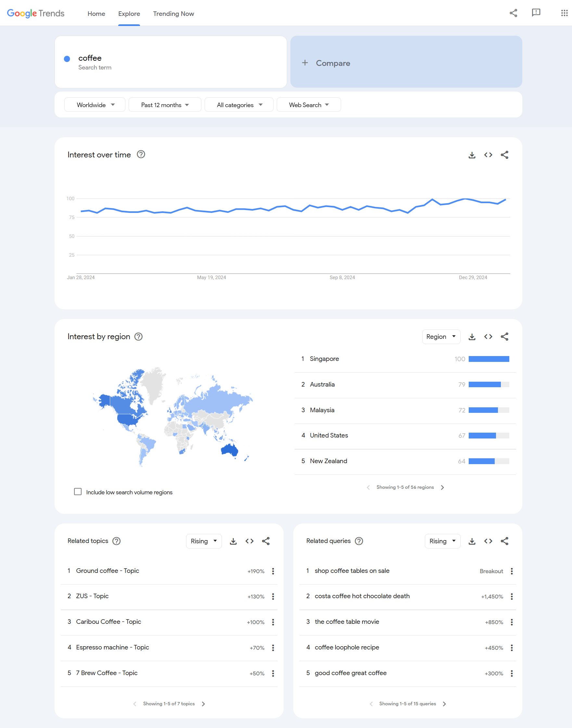572x728 pixels.
Task: Go to next page of related queries
Action: point(444,704)
